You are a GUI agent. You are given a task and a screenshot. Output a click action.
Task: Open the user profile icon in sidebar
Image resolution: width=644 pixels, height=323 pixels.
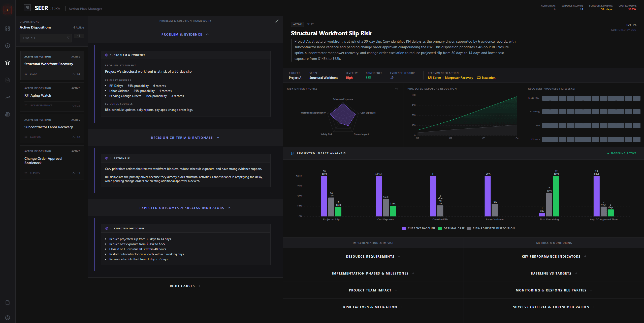(x=8, y=318)
